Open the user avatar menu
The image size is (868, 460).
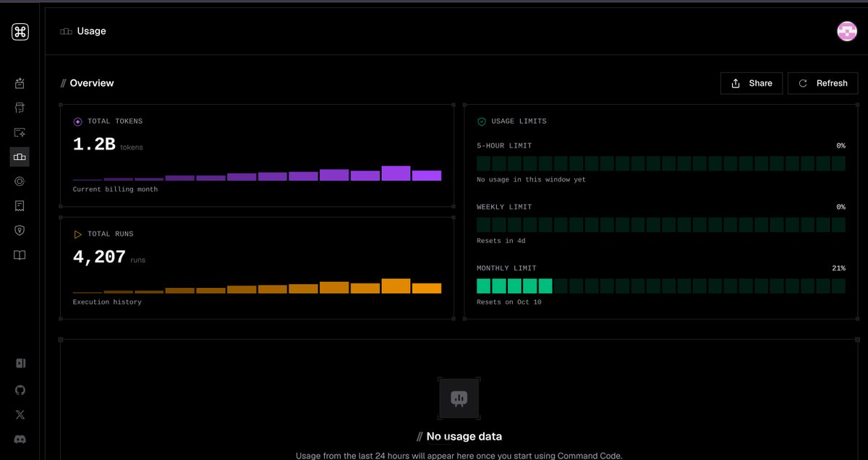click(x=847, y=31)
